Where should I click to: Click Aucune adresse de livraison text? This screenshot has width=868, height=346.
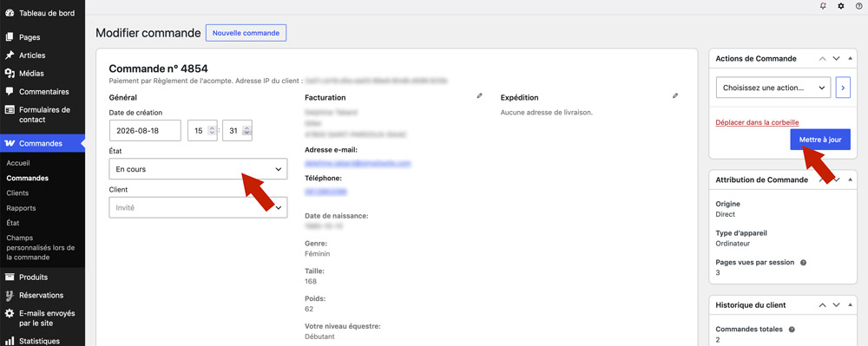[x=546, y=113]
